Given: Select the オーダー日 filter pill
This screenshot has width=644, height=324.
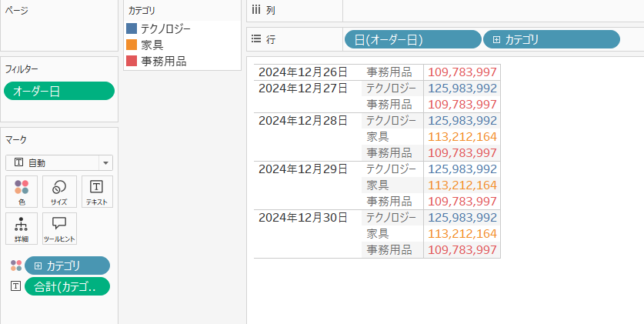Looking at the screenshot, I should [59, 92].
